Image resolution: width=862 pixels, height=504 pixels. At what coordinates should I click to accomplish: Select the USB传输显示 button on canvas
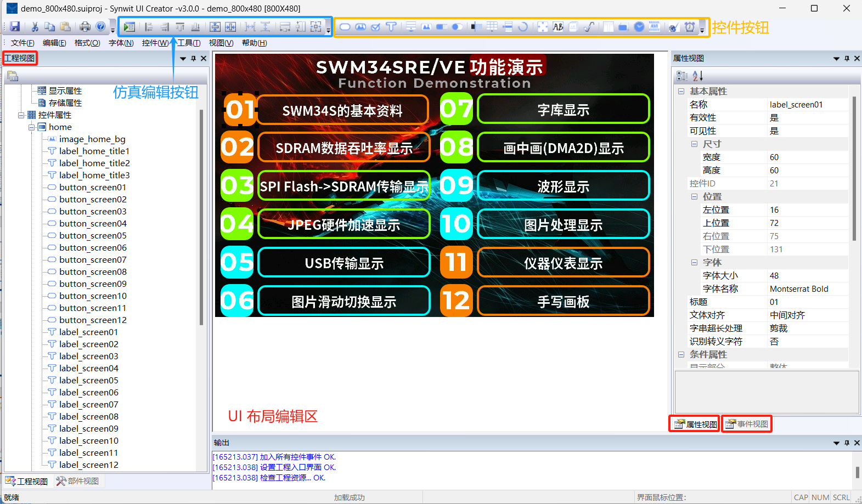click(344, 263)
